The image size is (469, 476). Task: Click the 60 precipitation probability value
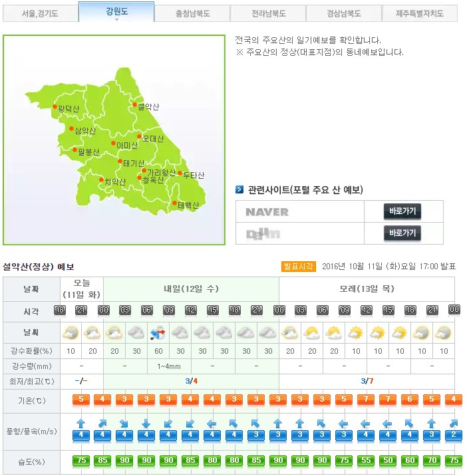point(158,351)
